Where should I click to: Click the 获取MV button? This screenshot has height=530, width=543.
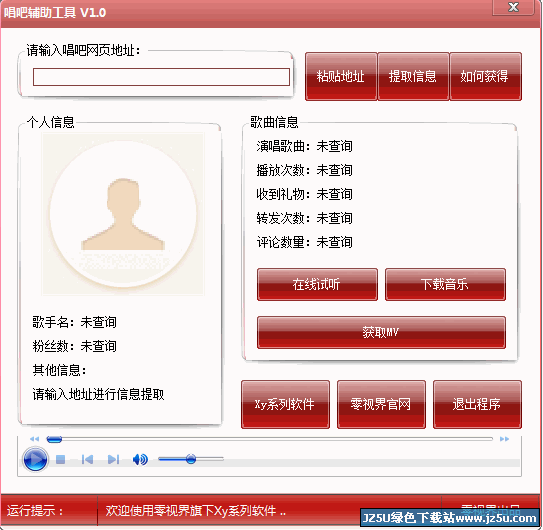pos(381,333)
